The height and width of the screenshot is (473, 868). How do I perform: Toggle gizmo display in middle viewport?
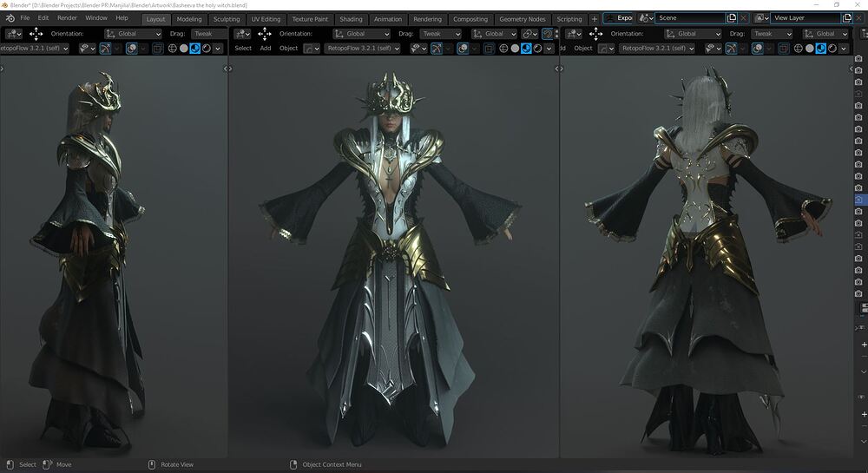coord(437,48)
